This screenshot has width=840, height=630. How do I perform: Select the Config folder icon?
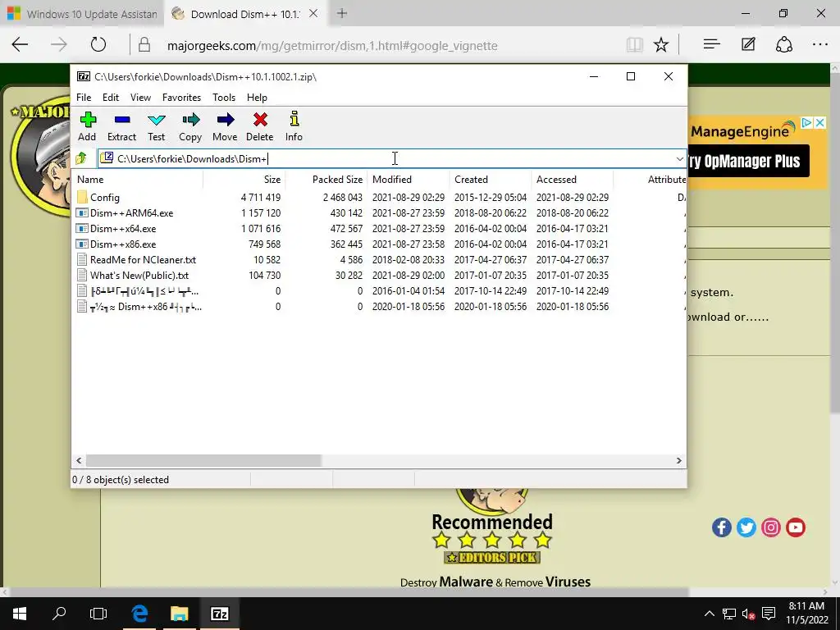(82, 197)
